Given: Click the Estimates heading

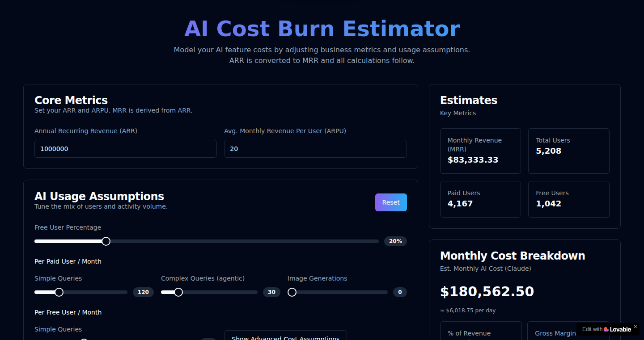Looking at the screenshot, I should pyautogui.click(x=469, y=100).
